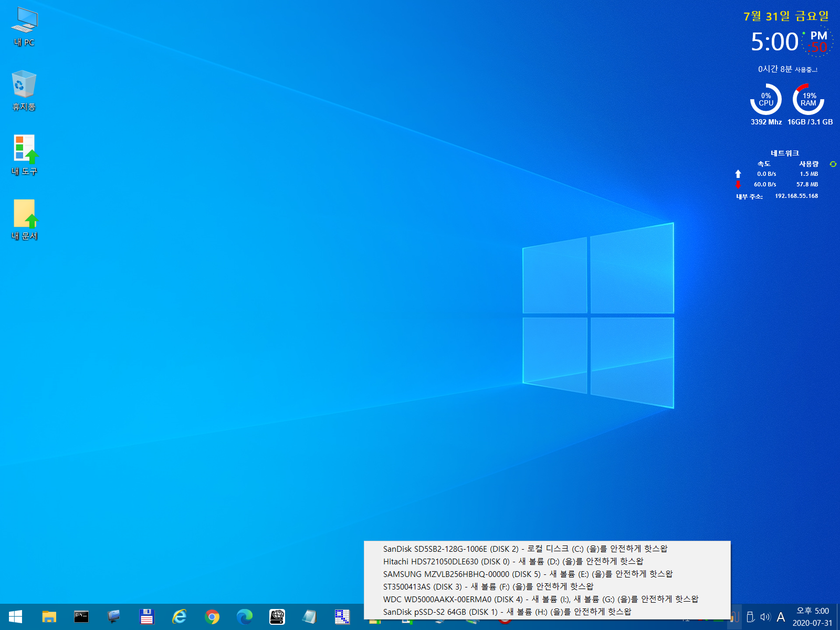Safely hotswap SAMSUNG MZVLB256HBHQ disk E:

[x=547, y=574]
